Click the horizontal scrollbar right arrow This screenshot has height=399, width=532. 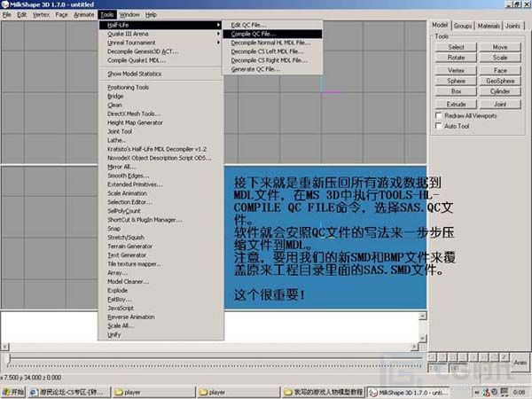414,347
